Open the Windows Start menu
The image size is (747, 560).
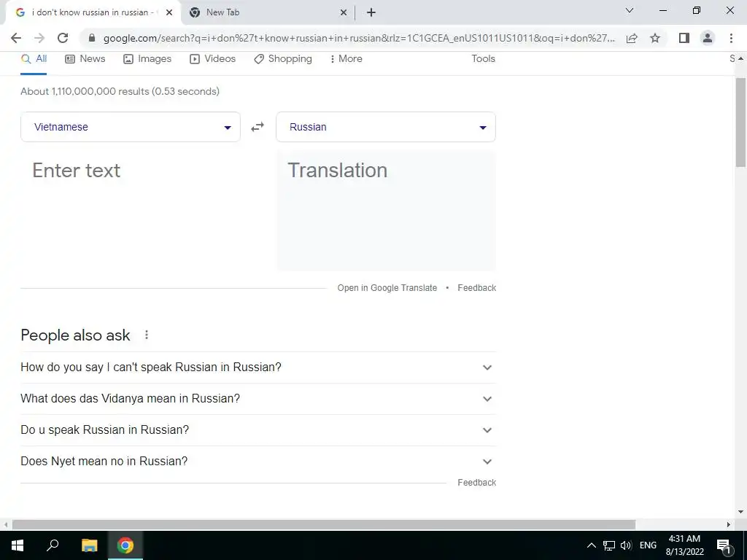click(x=18, y=545)
